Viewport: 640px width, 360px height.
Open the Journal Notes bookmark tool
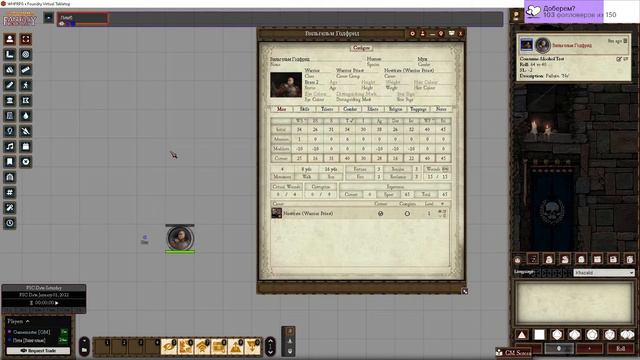tap(10, 162)
